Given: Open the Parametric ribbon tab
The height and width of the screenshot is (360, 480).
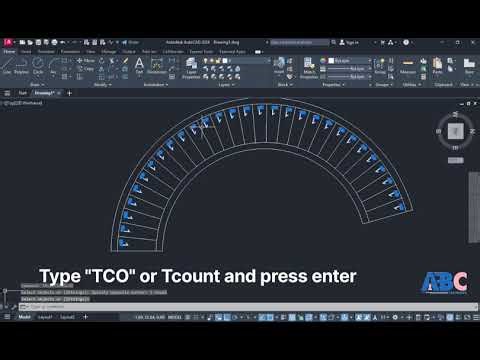Looking at the screenshot, I should [70, 52].
